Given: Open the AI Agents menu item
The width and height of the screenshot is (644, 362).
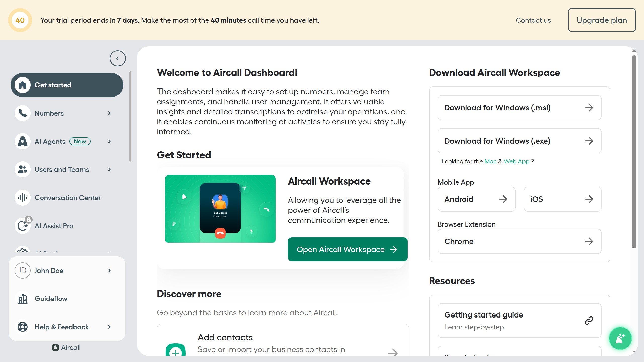Looking at the screenshot, I should tap(67, 141).
